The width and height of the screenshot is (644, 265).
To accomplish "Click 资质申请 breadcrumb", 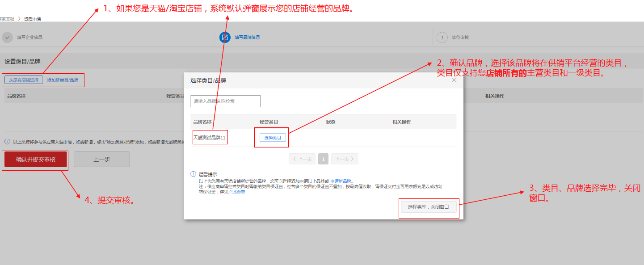I will [33, 19].
